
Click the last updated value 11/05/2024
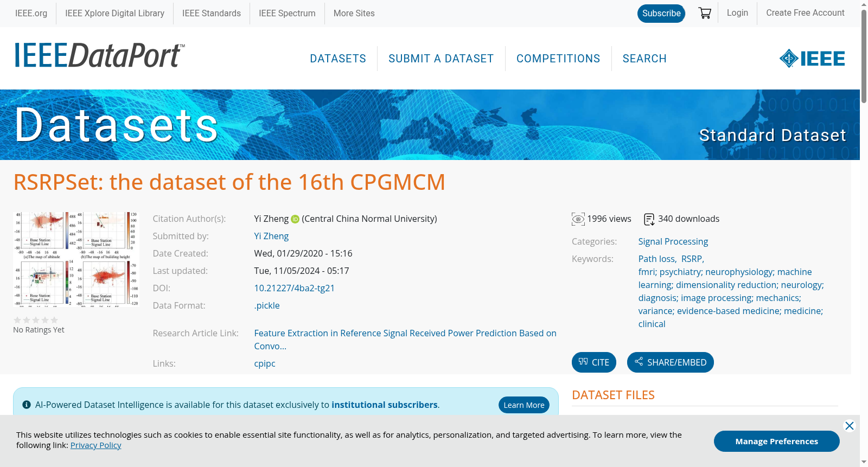(x=302, y=271)
